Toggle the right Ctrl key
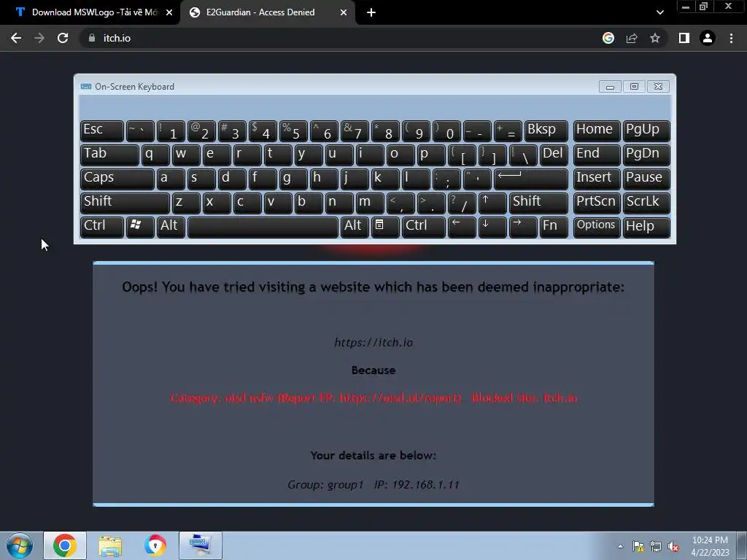This screenshot has height=560, width=747. coord(424,227)
